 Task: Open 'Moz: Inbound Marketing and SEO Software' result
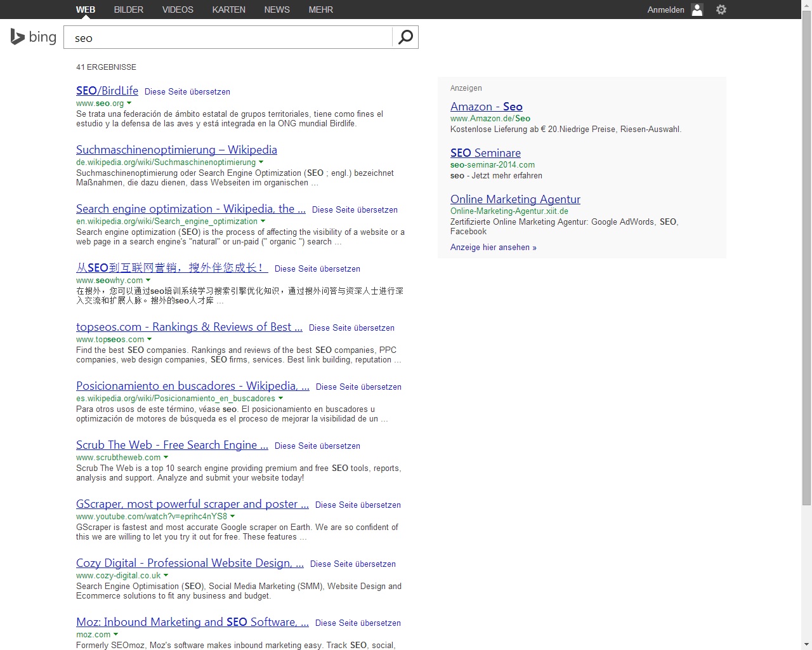pos(192,622)
